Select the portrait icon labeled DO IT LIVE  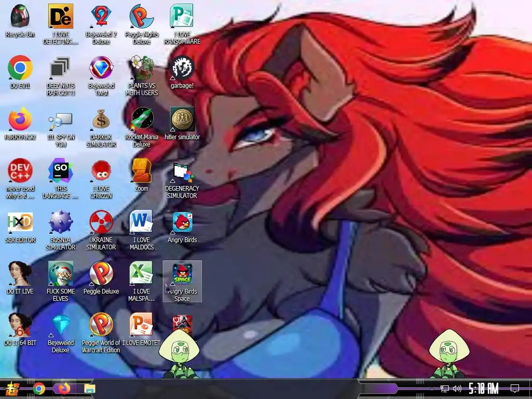pyautogui.click(x=20, y=273)
